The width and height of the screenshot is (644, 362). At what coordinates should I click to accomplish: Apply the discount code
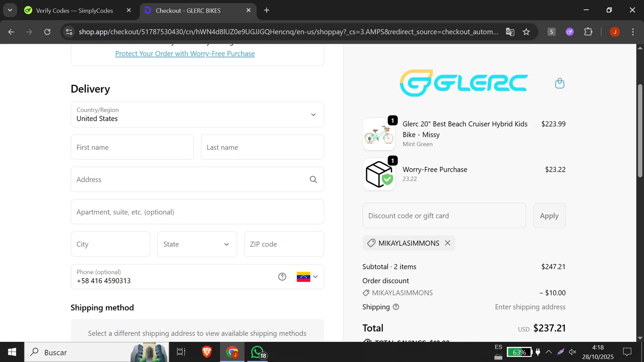tap(549, 216)
